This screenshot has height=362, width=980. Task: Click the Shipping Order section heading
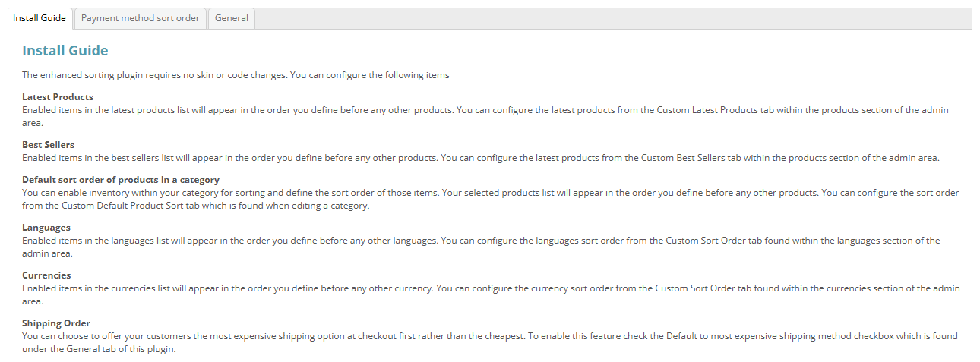[56, 323]
